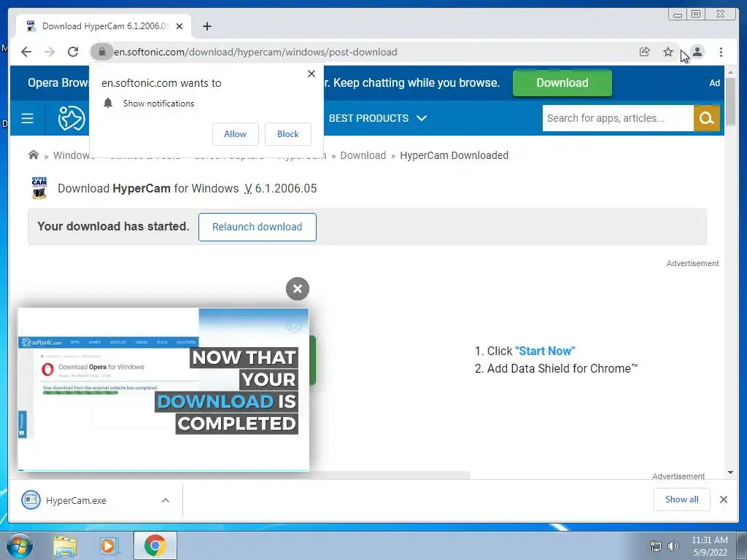Click the Relaunch download button
Screen dimensions: 747x560
tap(258, 227)
